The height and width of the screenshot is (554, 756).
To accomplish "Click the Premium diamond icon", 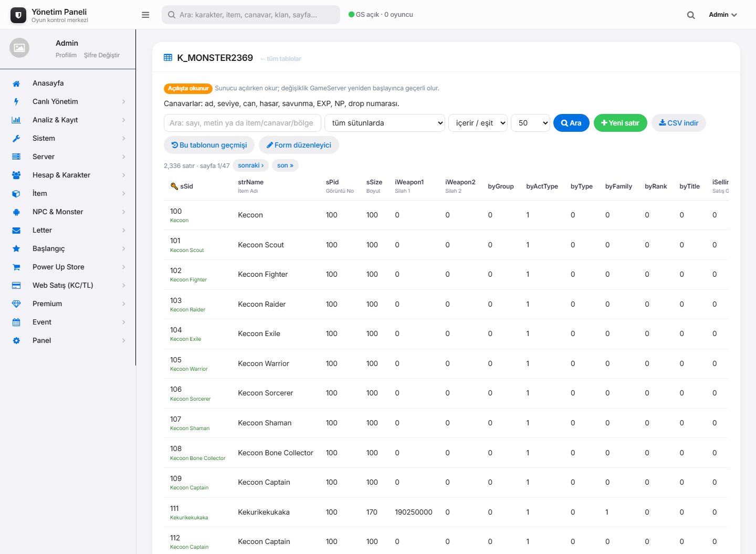I will 16,304.
